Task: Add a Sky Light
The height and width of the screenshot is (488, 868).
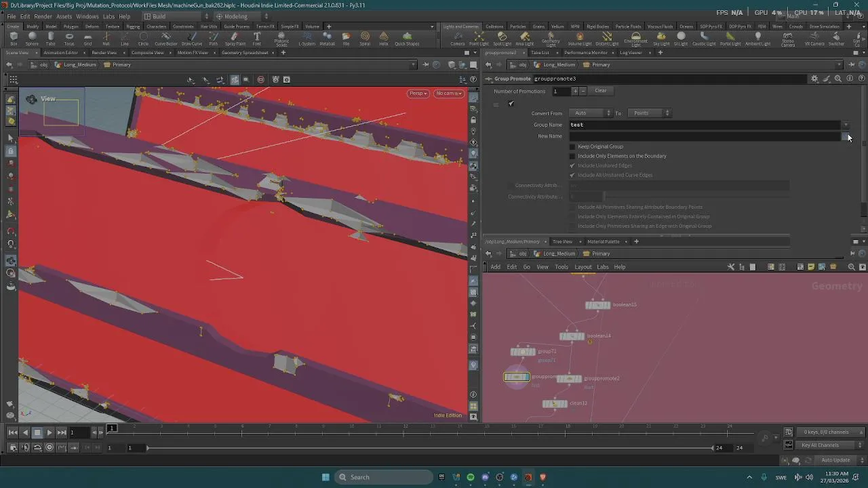Action: click(661, 39)
